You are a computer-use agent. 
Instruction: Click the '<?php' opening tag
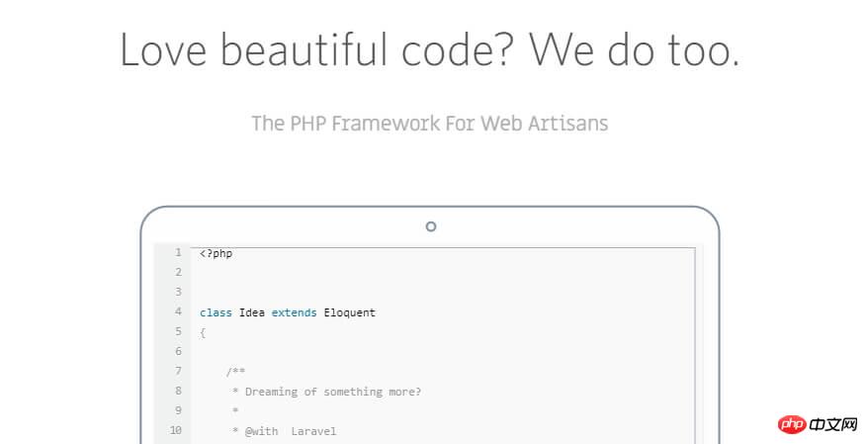[216, 253]
